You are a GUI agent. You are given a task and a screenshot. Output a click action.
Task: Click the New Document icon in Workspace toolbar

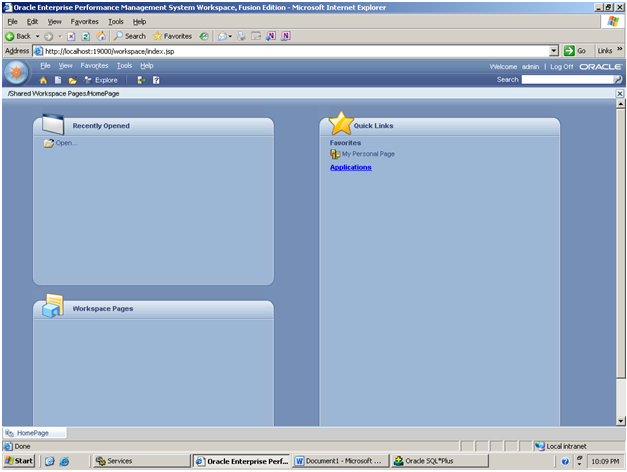tap(58, 80)
